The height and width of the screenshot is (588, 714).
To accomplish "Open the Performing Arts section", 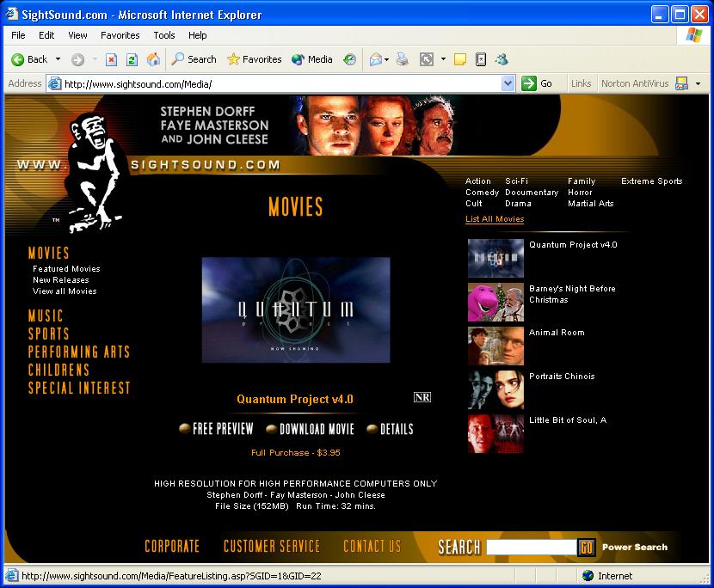I will pyautogui.click(x=79, y=352).
